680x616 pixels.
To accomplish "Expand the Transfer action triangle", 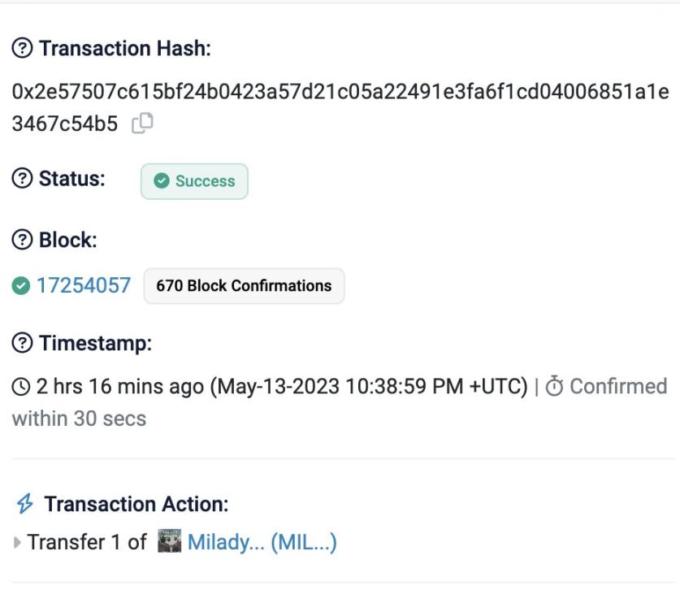I will point(18,543).
